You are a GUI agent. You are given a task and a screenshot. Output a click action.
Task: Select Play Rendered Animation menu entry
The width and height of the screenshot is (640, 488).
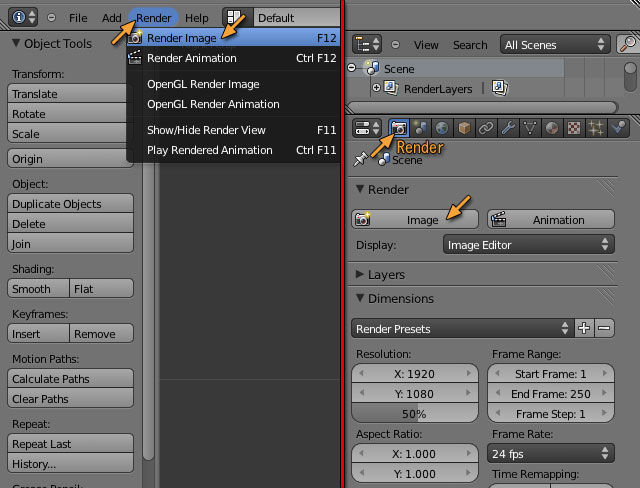tap(210, 150)
